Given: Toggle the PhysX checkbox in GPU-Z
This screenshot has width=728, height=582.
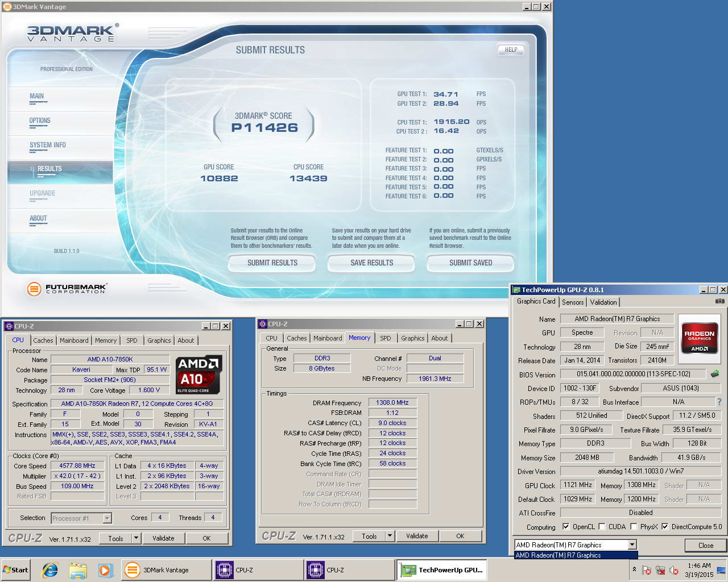Looking at the screenshot, I should [x=634, y=526].
